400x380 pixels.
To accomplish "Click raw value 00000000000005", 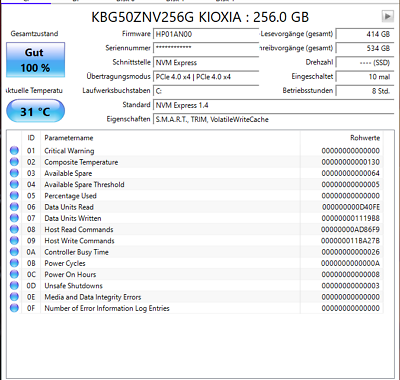I will [x=351, y=184].
